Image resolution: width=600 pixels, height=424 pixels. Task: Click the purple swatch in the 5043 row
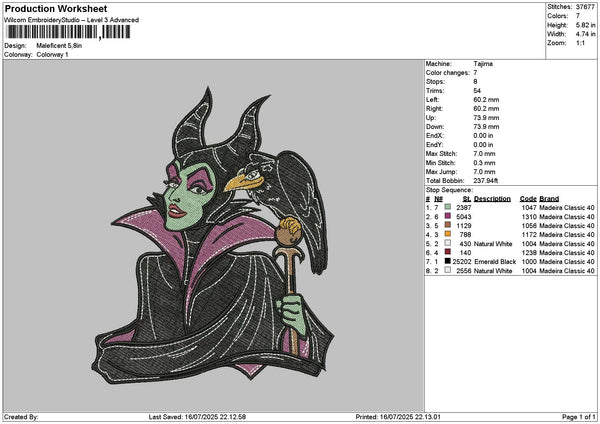pos(447,216)
